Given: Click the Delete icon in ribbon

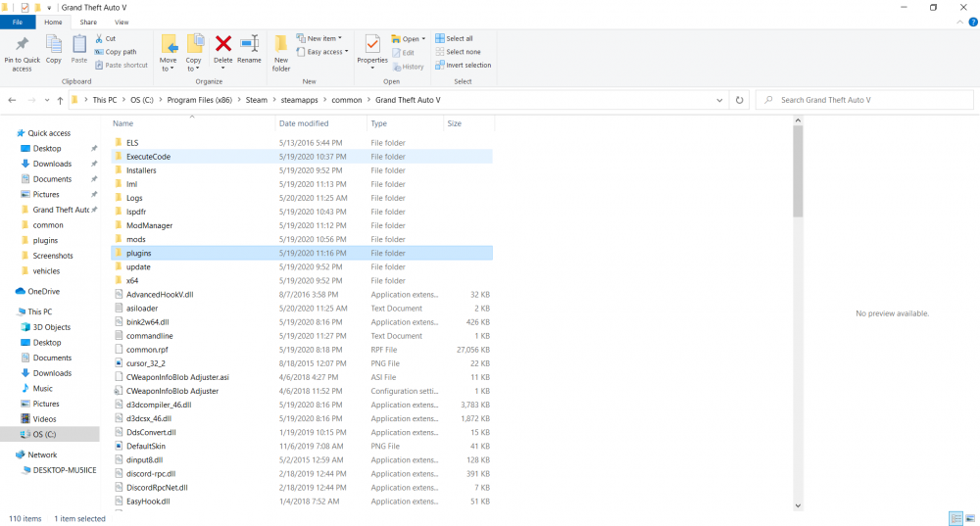Looking at the screenshot, I should [223, 50].
